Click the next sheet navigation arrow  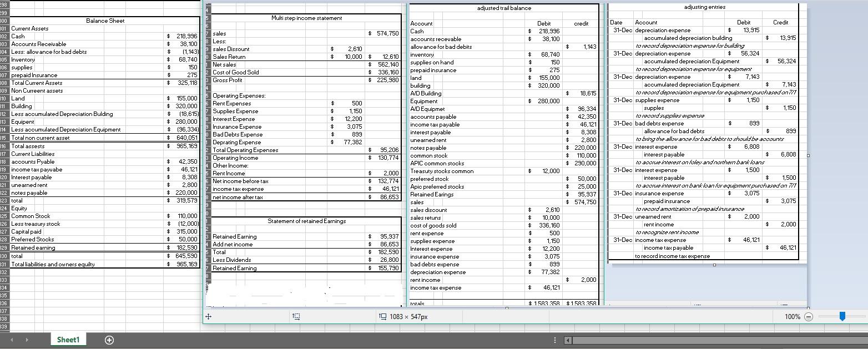point(27,340)
